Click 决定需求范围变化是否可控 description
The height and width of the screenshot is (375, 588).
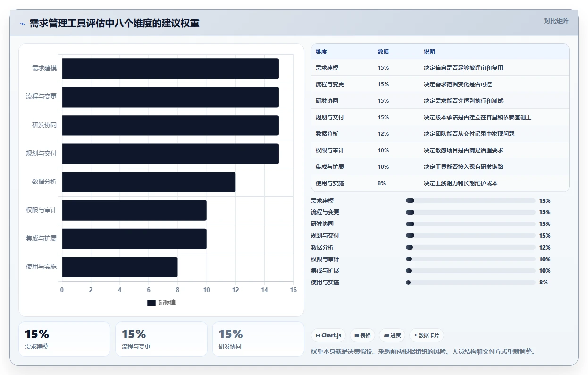(458, 84)
